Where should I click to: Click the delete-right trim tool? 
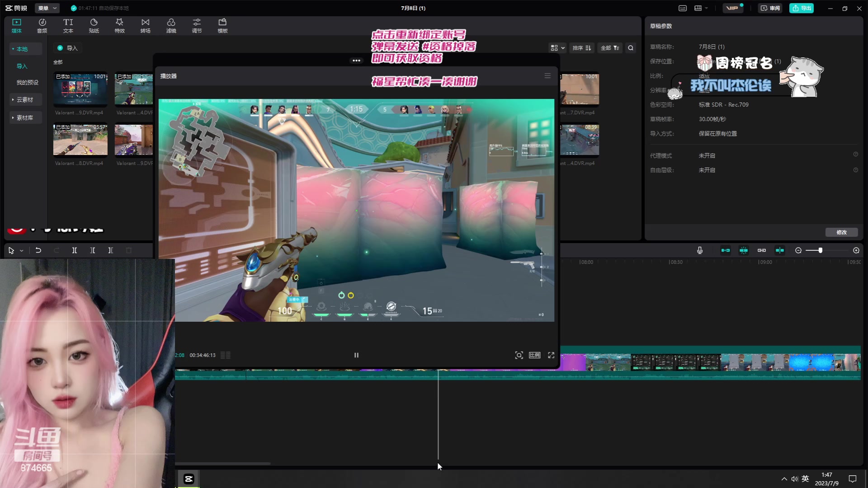point(111,250)
